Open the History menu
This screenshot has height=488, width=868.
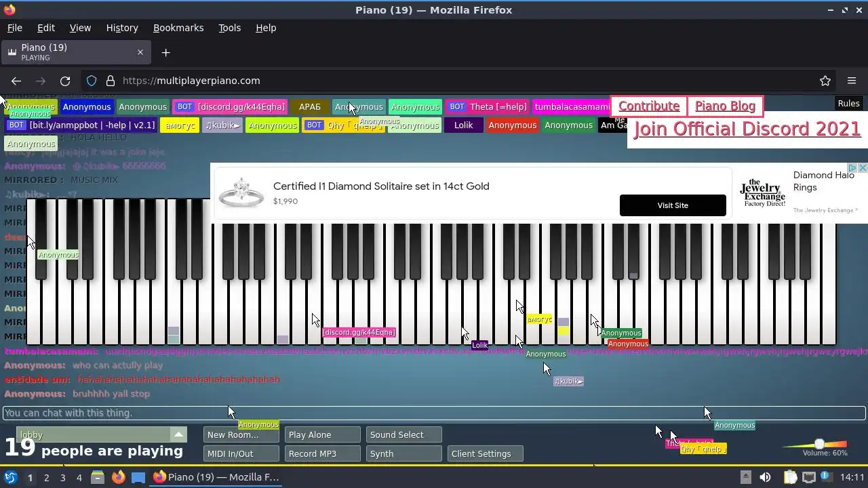(122, 28)
